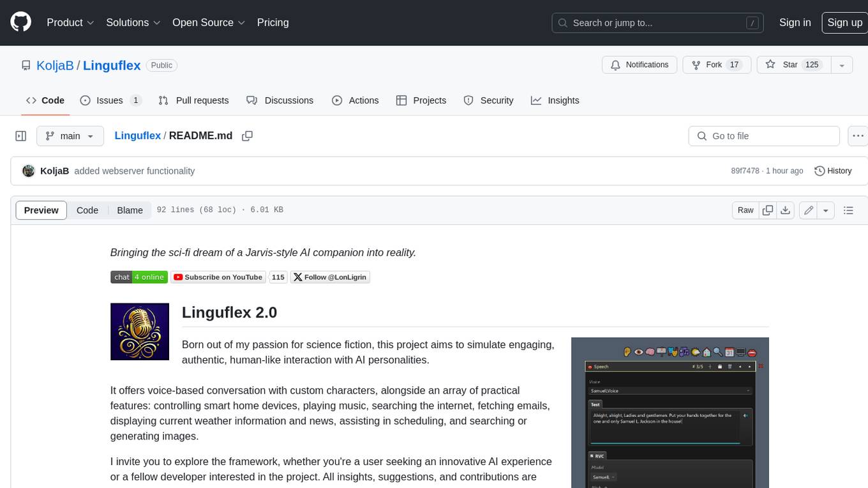Open the KoljaB owner profile
Screen dimensions: 868x488
[55, 65]
